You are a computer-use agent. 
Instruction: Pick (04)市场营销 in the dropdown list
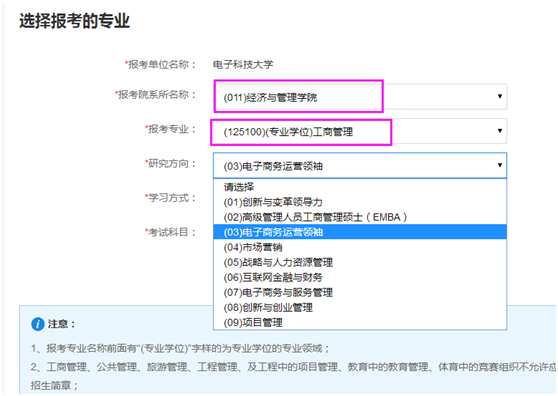tap(360, 247)
